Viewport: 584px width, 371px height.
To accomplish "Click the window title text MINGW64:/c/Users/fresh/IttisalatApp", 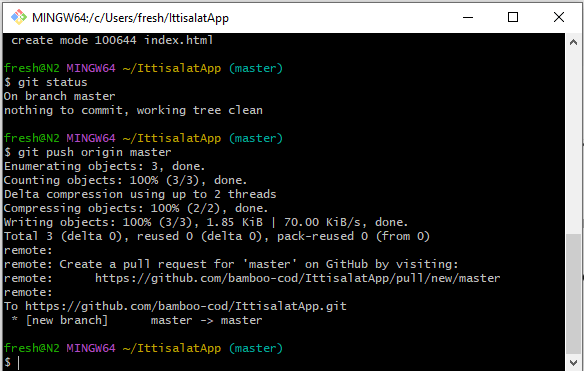I will [x=130, y=18].
